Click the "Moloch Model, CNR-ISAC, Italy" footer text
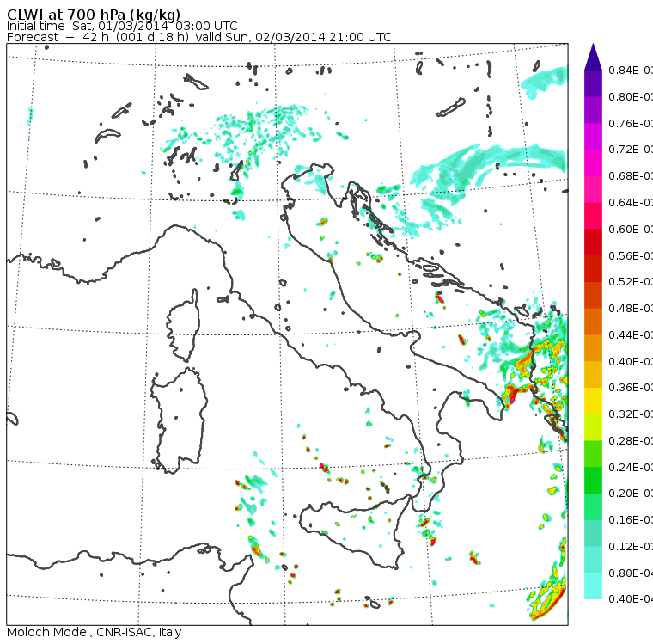653x644 pixels. pos(95,632)
